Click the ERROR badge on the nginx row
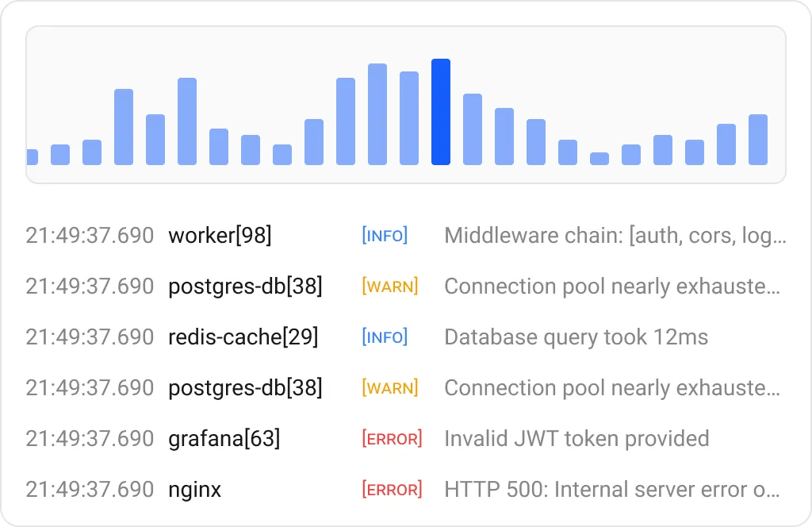Image resolution: width=812 pixels, height=527 pixels. (392, 490)
